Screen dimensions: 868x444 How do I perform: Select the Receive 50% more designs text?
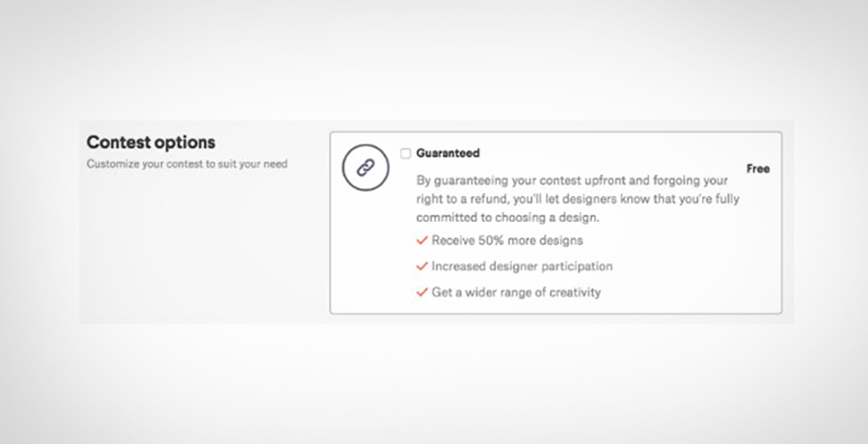507,240
